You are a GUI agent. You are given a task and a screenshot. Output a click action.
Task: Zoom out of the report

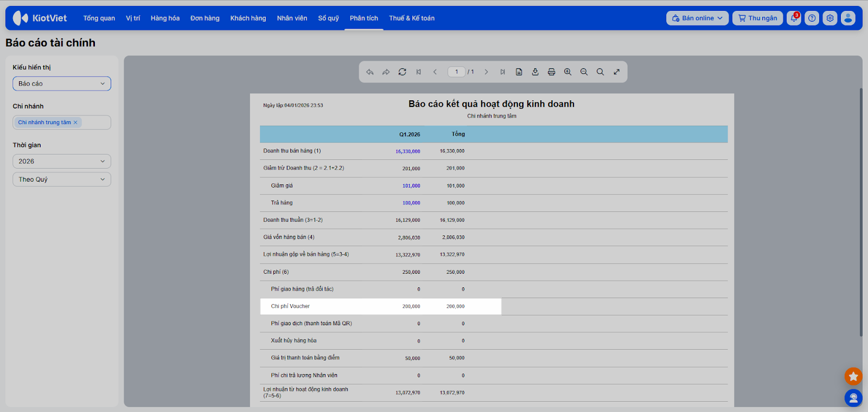(x=584, y=72)
